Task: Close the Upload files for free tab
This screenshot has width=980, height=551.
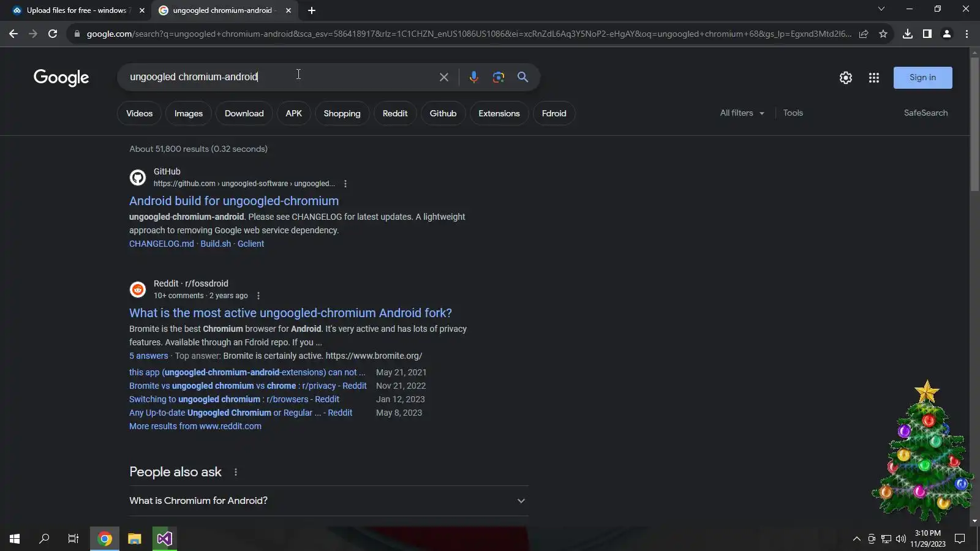Action: tap(142, 10)
